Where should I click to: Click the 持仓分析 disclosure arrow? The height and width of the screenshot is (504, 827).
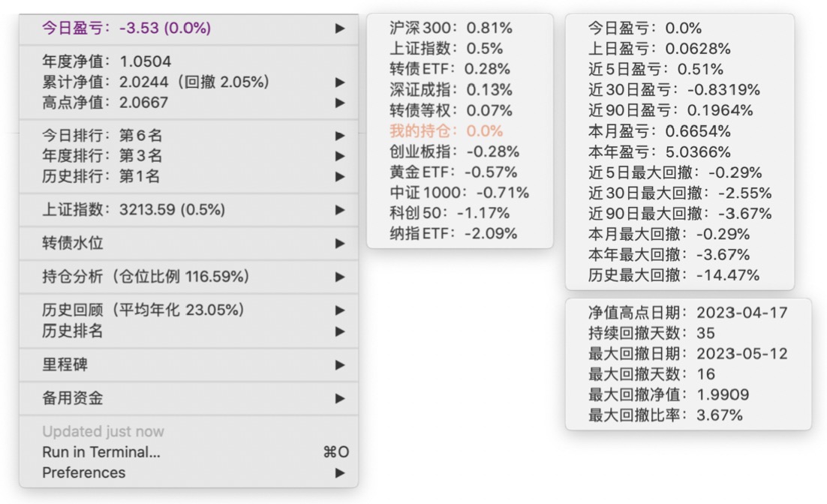point(340,277)
